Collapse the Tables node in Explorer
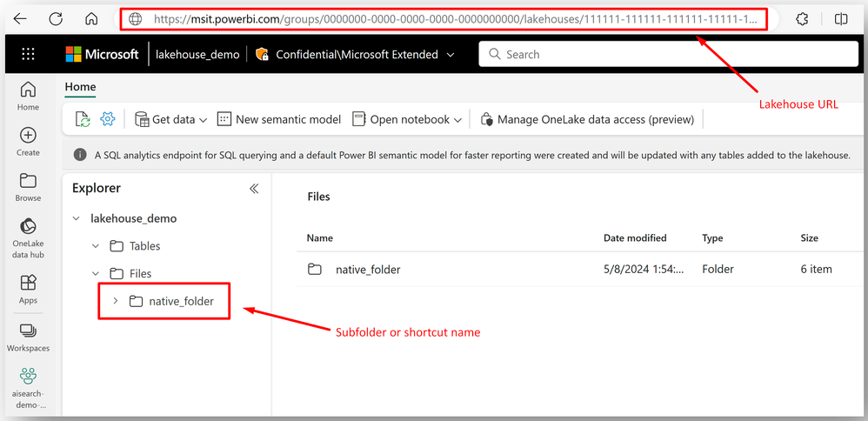Image resolution: width=868 pixels, height=421 pixels. tap(96, 246)
